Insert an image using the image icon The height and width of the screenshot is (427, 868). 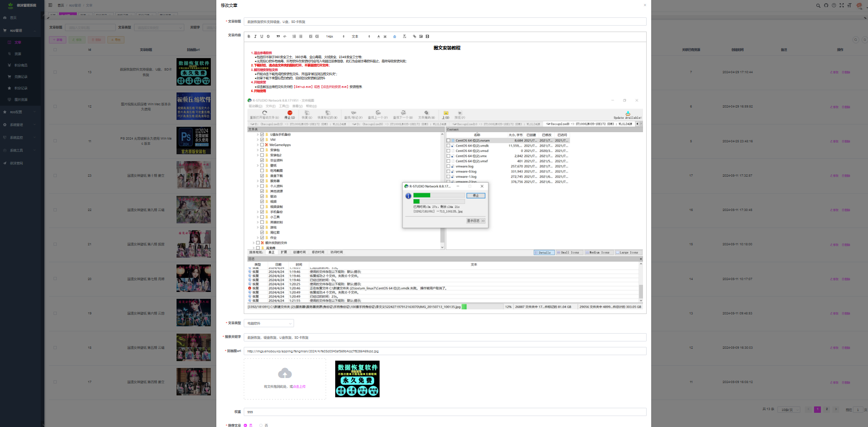click(x=421, y=37)
